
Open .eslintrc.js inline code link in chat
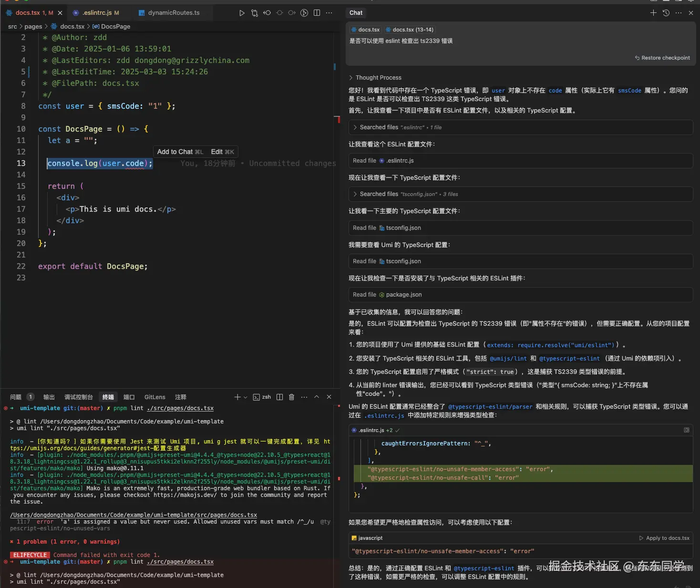pos(384,416)
